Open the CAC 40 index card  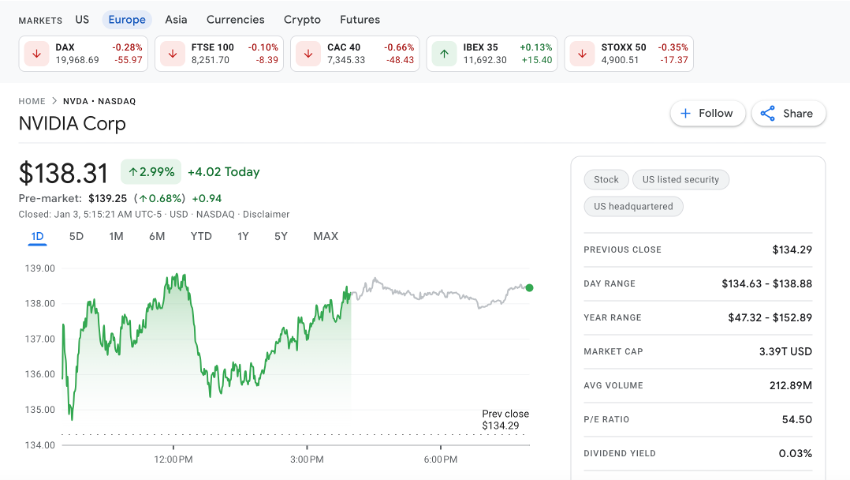click(x=355, y=54)
